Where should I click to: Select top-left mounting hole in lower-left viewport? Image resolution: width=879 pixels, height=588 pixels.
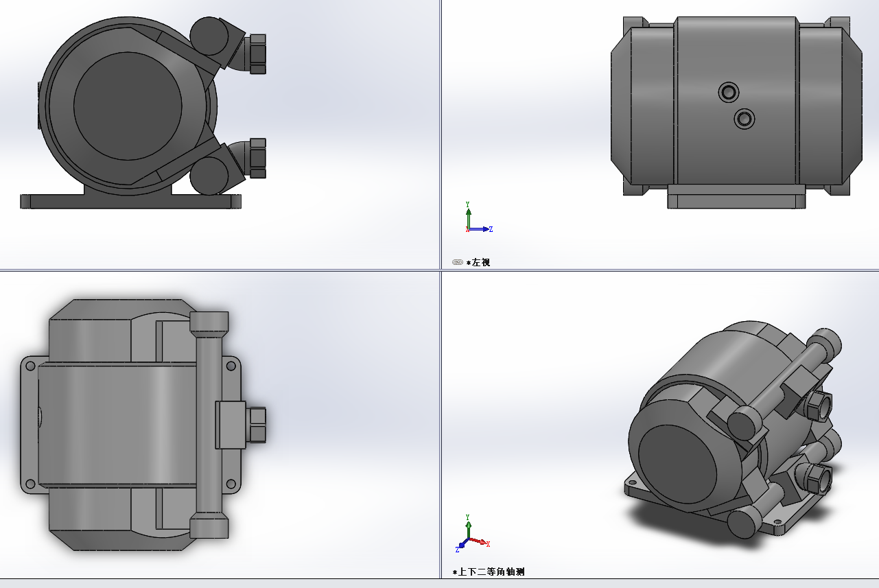[30, 366]
